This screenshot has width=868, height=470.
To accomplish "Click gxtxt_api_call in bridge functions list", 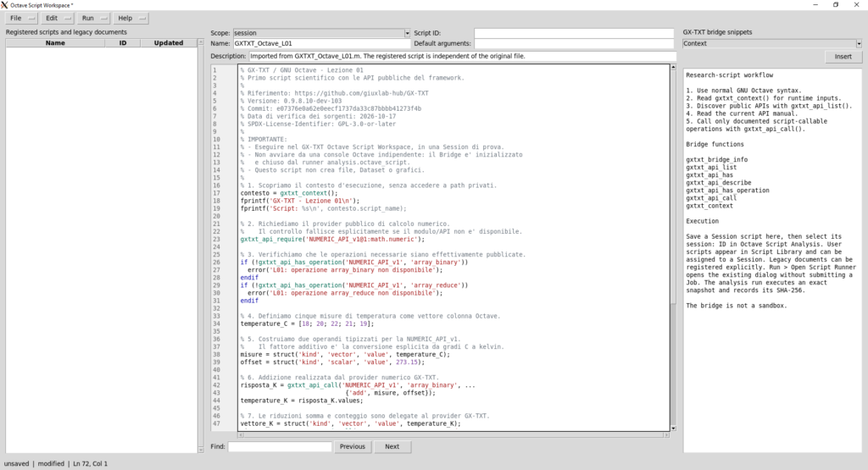I will coord(711,198).
